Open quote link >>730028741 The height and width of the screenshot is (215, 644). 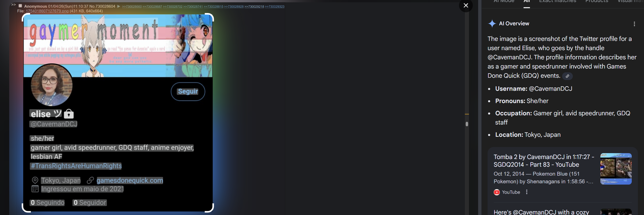(193, 7)
